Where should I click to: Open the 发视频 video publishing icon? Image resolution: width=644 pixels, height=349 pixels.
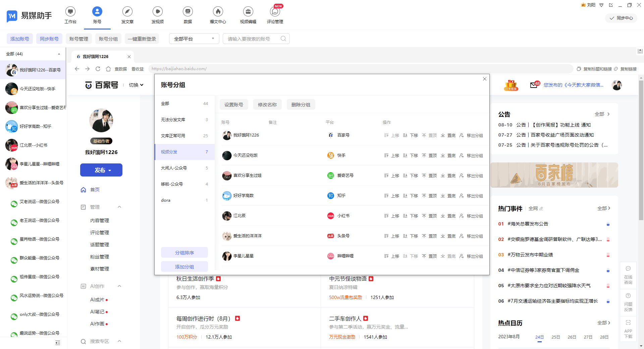(157, 12)
